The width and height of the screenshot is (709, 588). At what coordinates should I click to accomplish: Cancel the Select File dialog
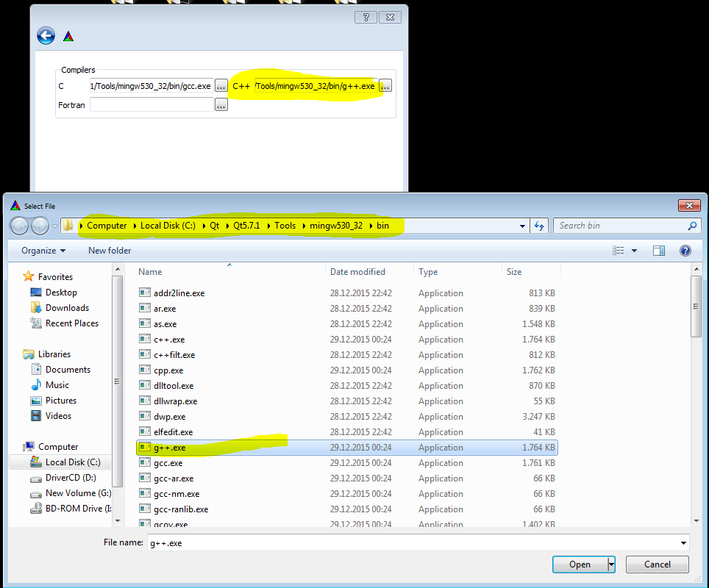tap(657, 564)
